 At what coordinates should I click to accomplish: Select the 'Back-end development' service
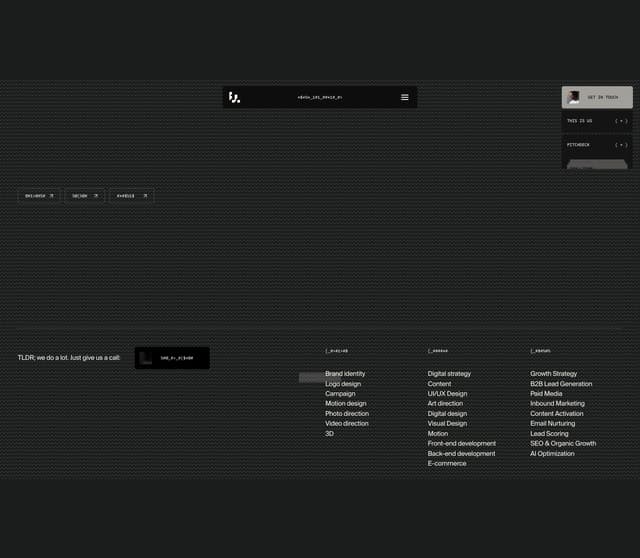461,454
